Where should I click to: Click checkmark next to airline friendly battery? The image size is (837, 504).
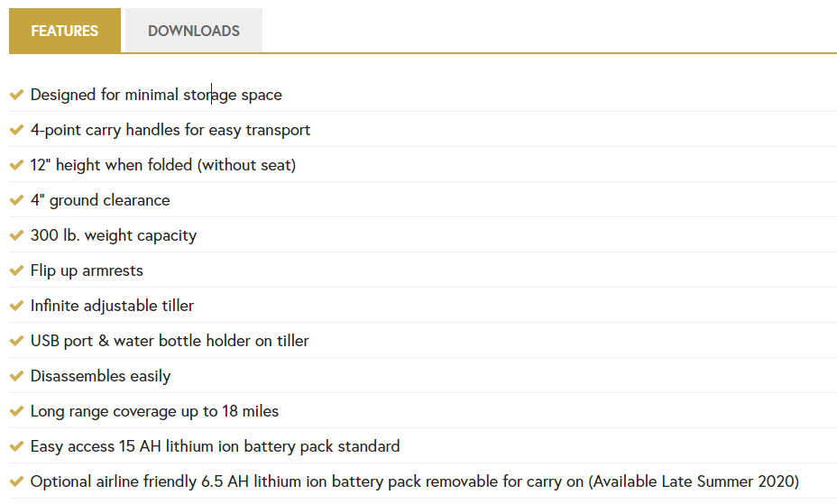tap(16, 481)
